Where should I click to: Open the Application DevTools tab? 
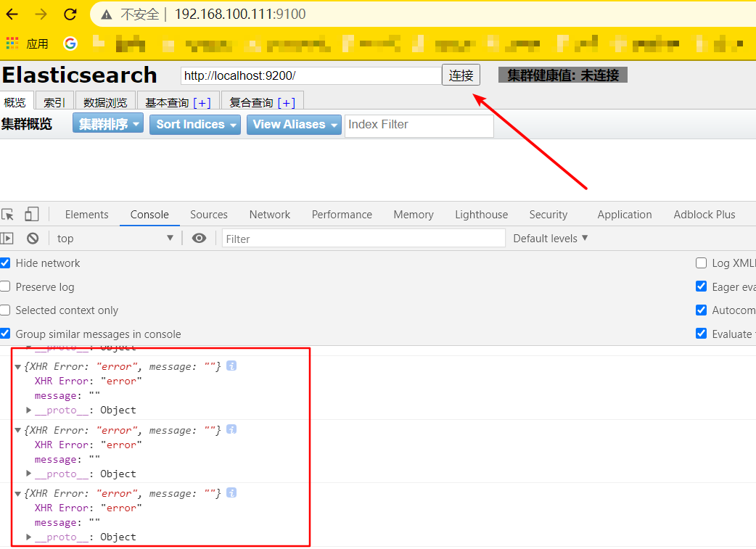tap(625, 215)
